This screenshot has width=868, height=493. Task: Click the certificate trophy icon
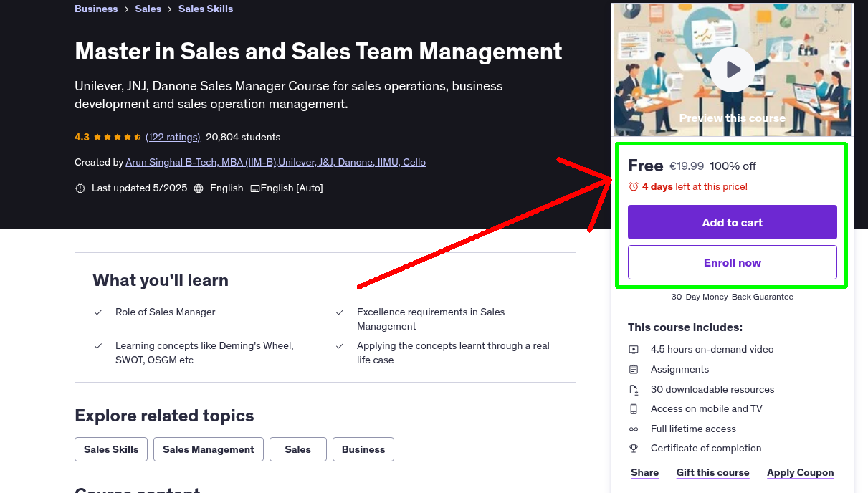[x=634, y=449]
